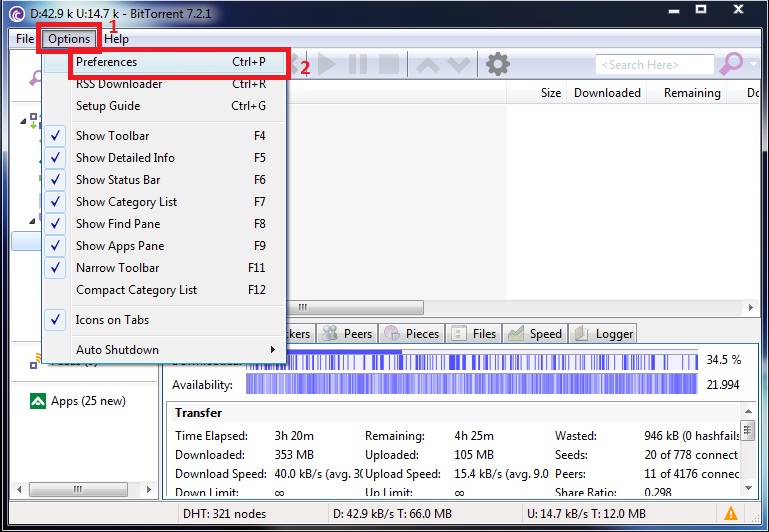Click Transfer panel scroll up arrow

[x=748, y=411]
